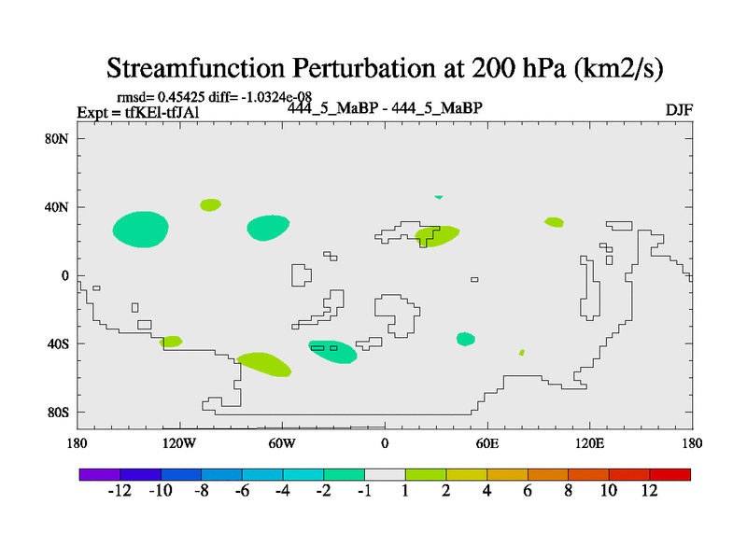Viewport: 747px width, 560px height.
Task: Click the small lime blob near 100E 30N
Action: [x=555, y=222]
